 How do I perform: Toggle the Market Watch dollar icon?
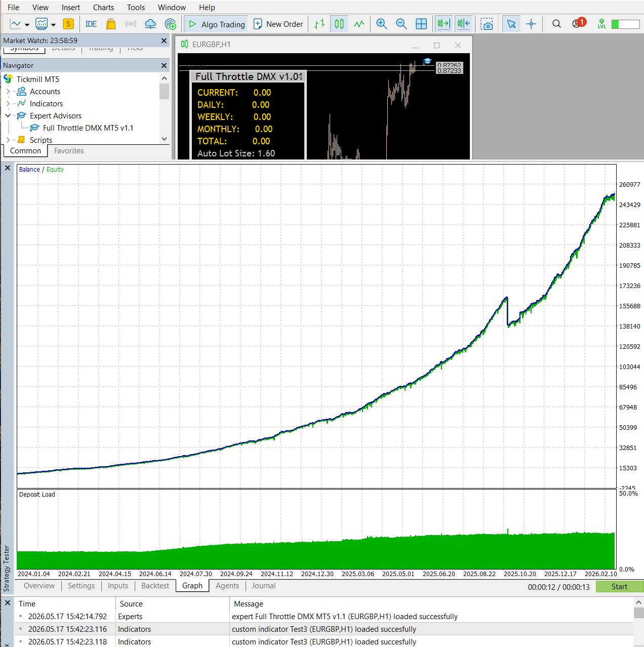coord(68,24)
